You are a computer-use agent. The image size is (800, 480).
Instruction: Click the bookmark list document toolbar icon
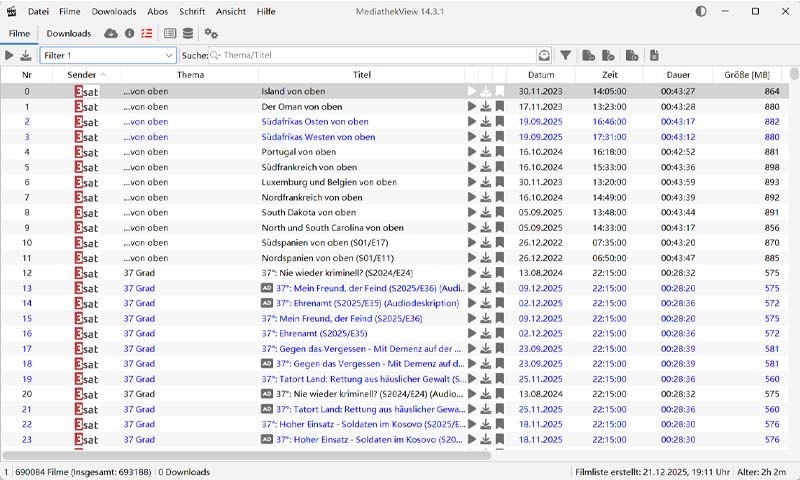click(x=654, y=55)
